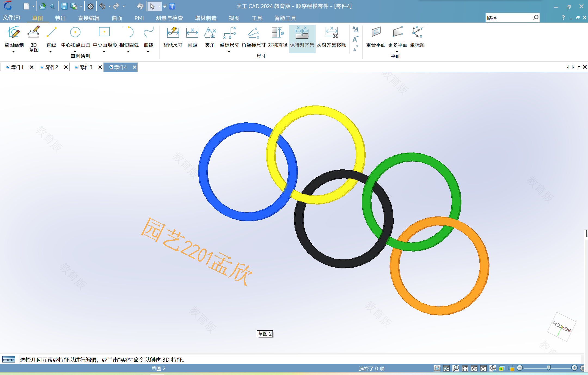588x375 pixels.
Task: Click the Save floppy disk icon
Action: point(64,6)
